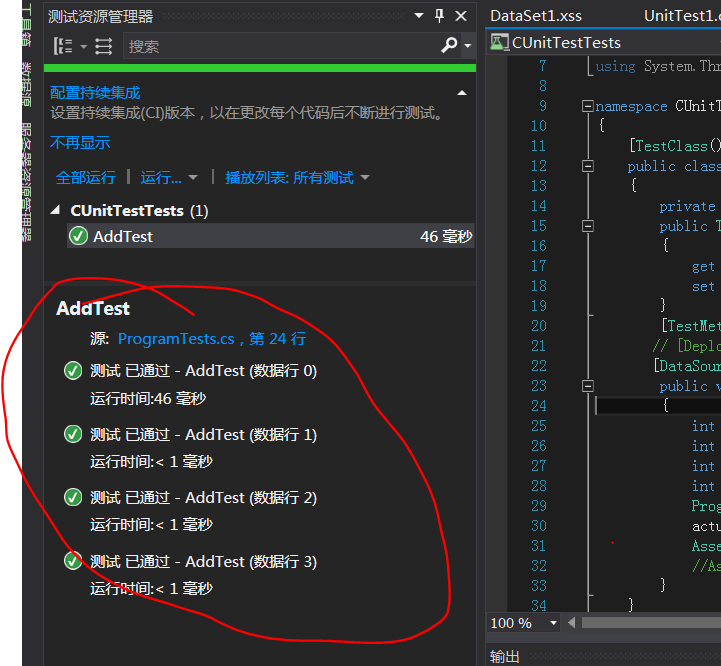Screen dimensions: 721x666
Task: Click line number 24 in the editor
Action: click(x=539, y=406)
